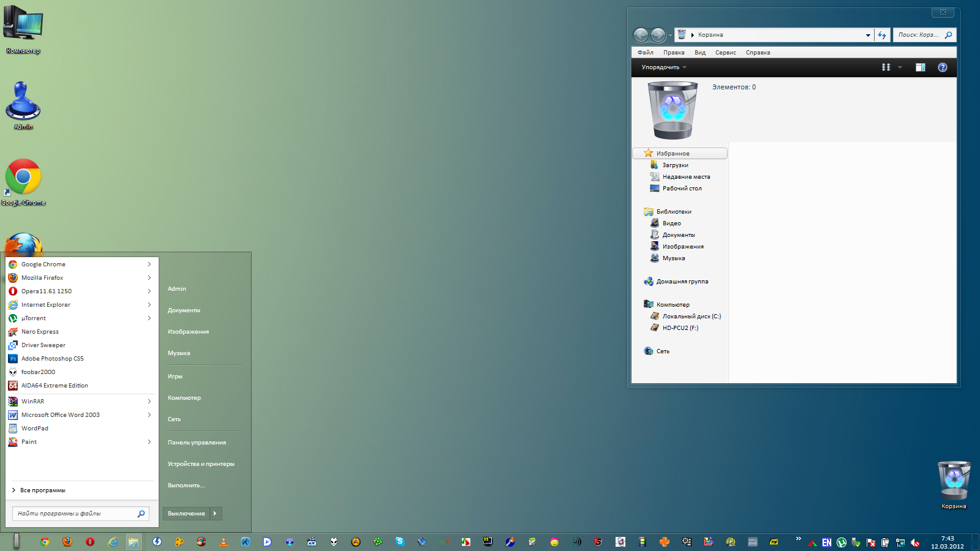The image size is (980, 551).
Task: Click the Найти программы и файлы search box
Action: click(x=75, y=514)
